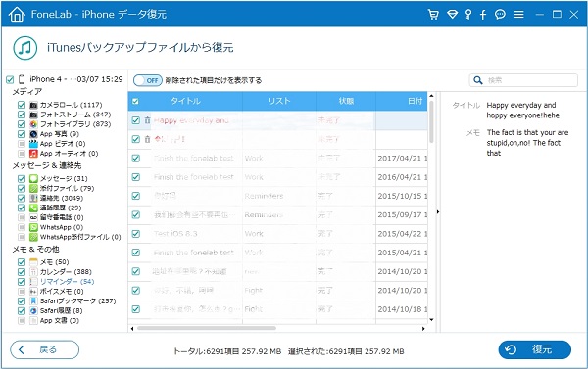Open the feedback chat bubble icon
This screenshot has width=588, height=369.
(500, 15)
